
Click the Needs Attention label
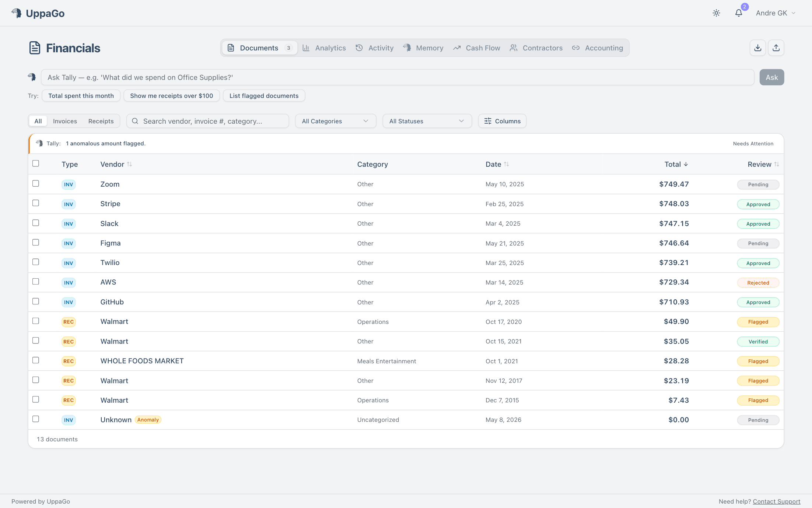click(753, 144)
